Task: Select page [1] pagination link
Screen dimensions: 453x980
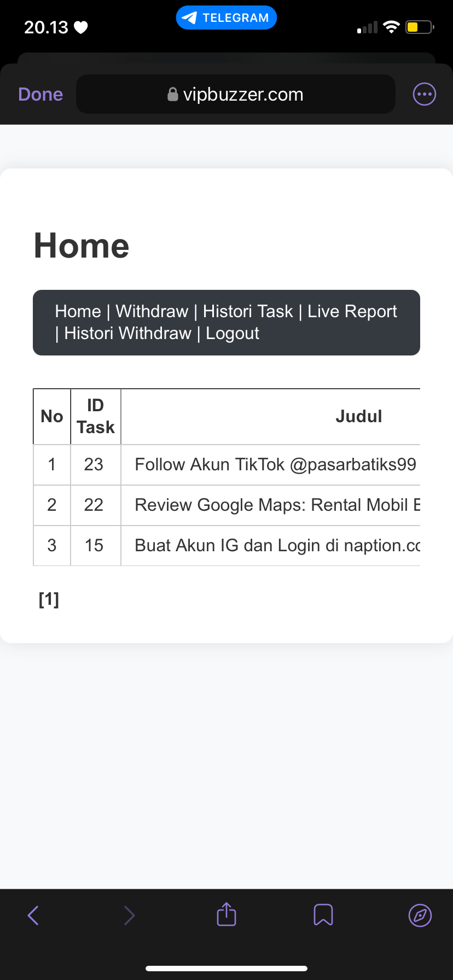Action: pyautogui.click(x=49, y=599)
